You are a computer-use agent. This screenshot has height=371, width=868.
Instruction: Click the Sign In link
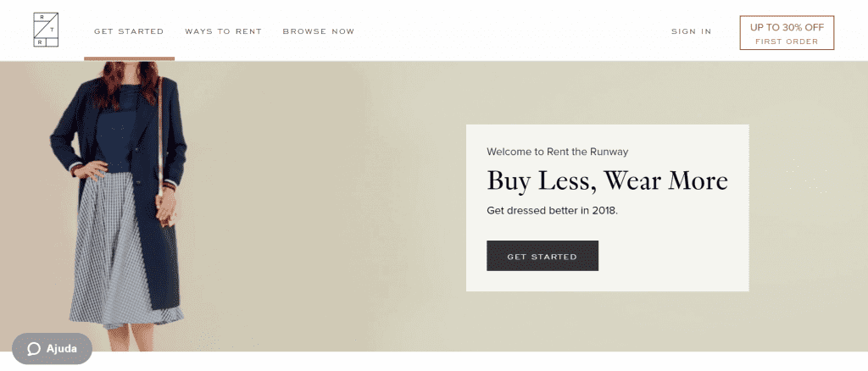(692, 31)
